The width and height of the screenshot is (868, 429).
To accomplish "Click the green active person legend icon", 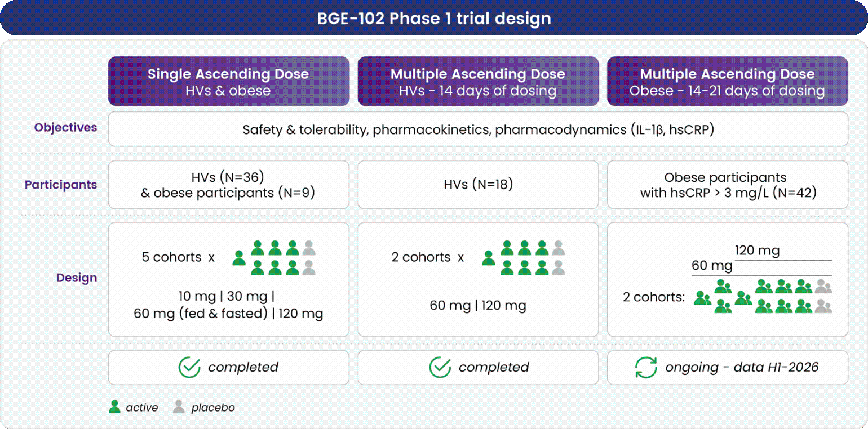I will [x=115, y=407].
